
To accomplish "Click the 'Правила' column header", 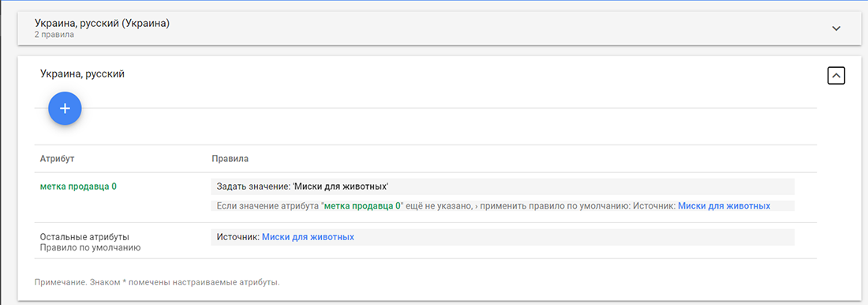I will [x=230, y=159].
